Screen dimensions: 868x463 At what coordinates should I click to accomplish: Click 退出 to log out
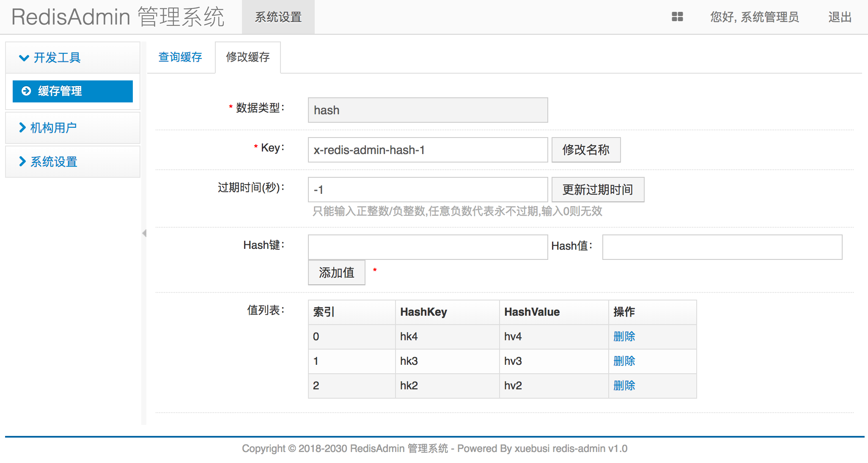pos(840,17)
